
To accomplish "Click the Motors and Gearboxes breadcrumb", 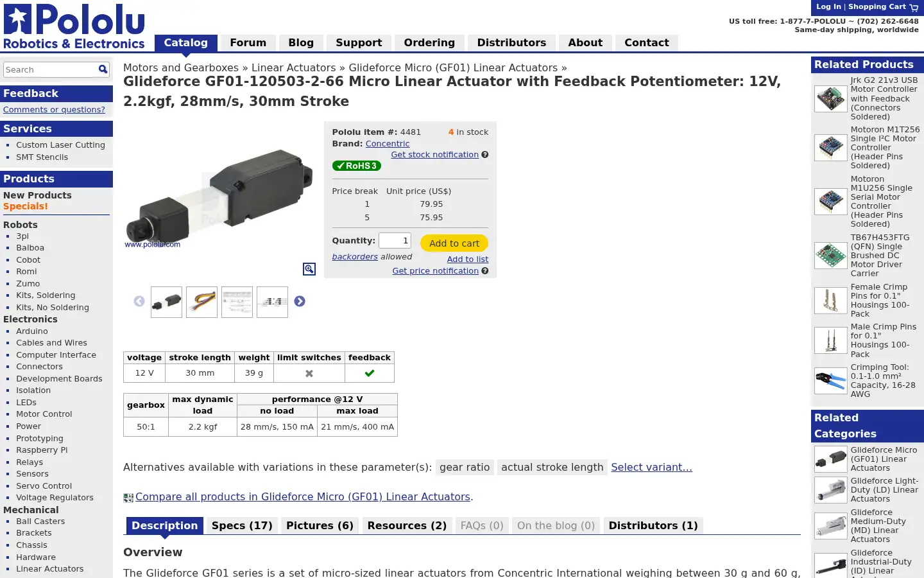I will click(x=181, y=67).
